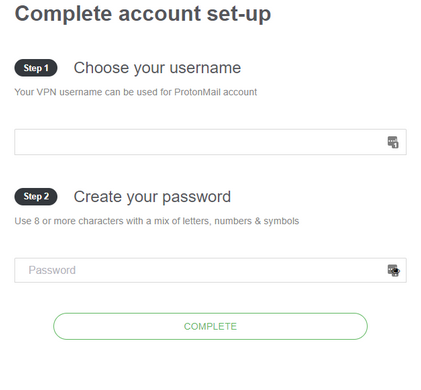Image resolution: width=421 pixels, height=390 pixels.
Task: Click the word 'set-up' in page title
Action: click(x=239, y=15)
